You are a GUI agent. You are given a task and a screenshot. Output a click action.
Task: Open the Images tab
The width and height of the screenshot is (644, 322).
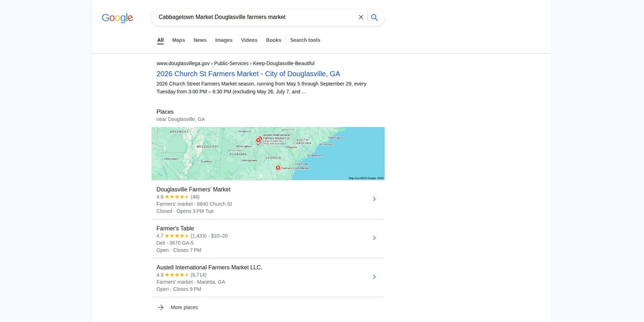tap(224, 40)
